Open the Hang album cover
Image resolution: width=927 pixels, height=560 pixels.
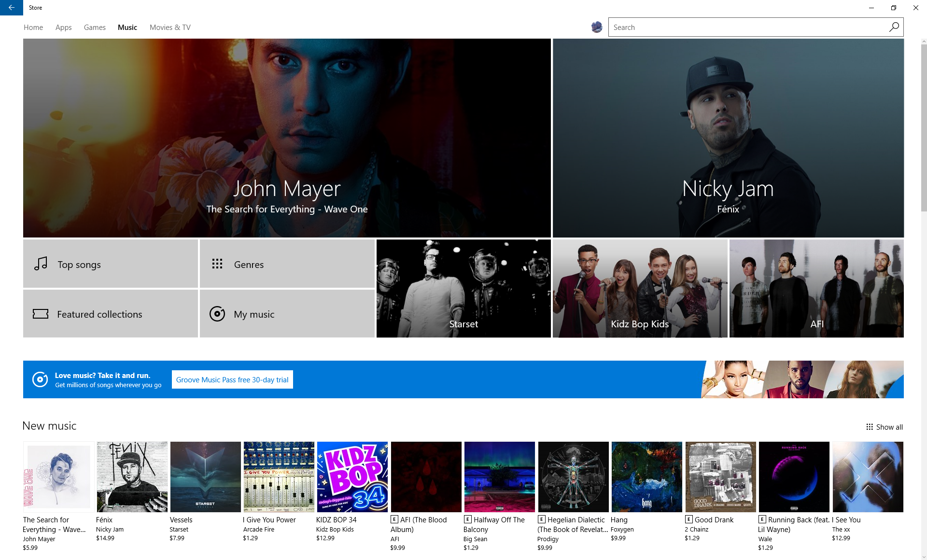click(x=647, y=477)
